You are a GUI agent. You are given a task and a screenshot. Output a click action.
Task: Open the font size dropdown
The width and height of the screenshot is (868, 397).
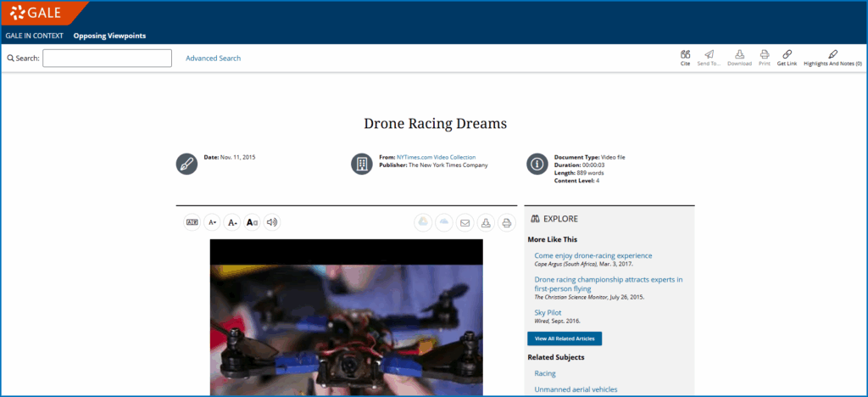click(x=213, y=222)
